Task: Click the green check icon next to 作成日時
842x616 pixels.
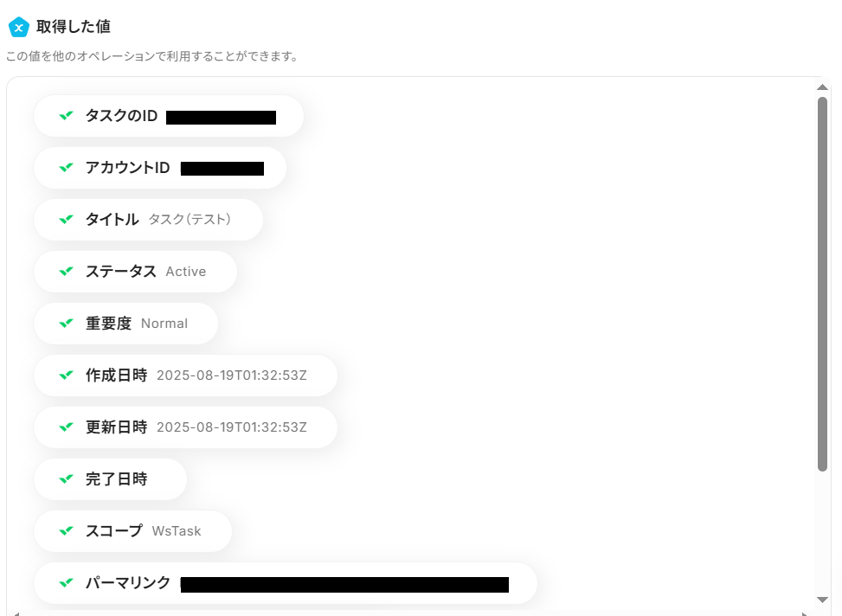Action: [x=66, y=375]
